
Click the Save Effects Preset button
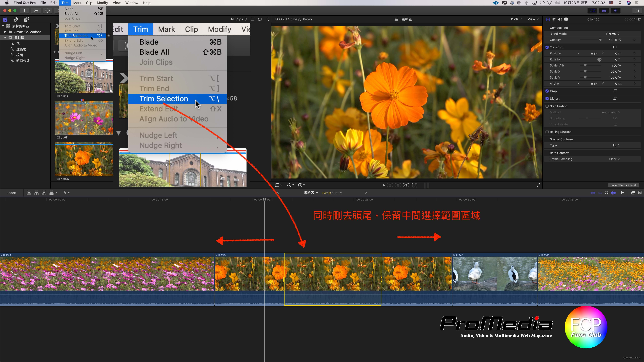[623, 185]
